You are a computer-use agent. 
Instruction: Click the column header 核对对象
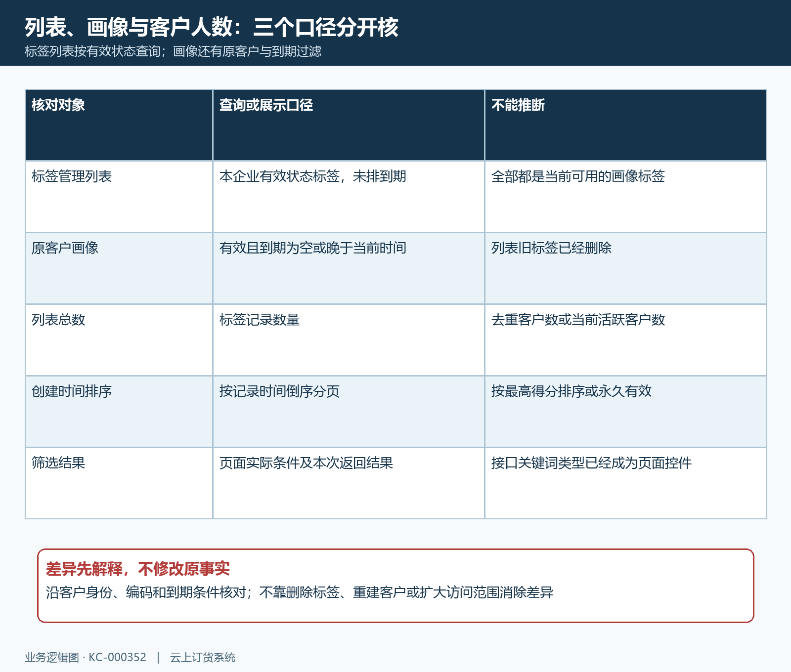(119, 125)
